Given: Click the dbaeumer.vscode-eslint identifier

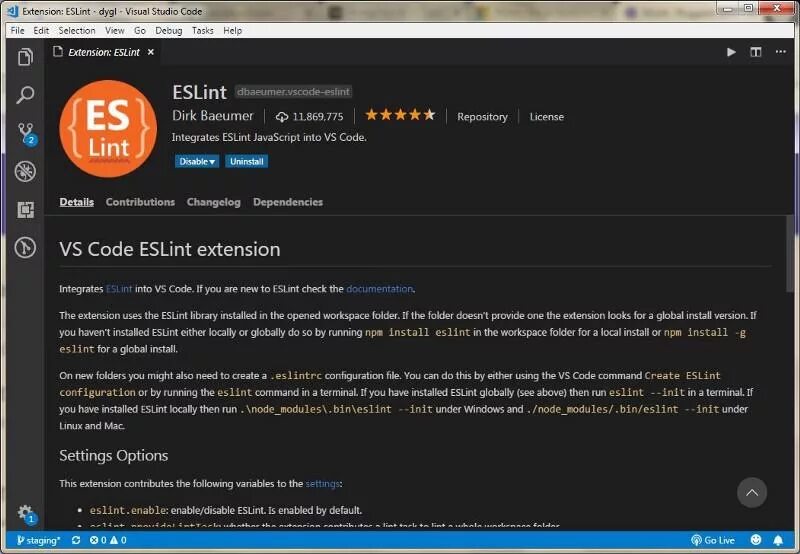Looking at the screenshot, I should [293, 92].
